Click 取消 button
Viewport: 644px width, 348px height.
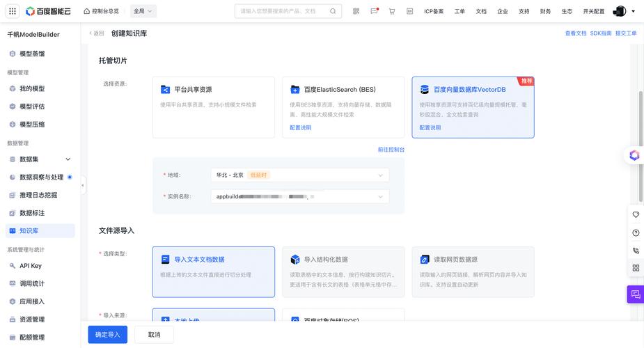pyautogui.click(x=154, y=335)
